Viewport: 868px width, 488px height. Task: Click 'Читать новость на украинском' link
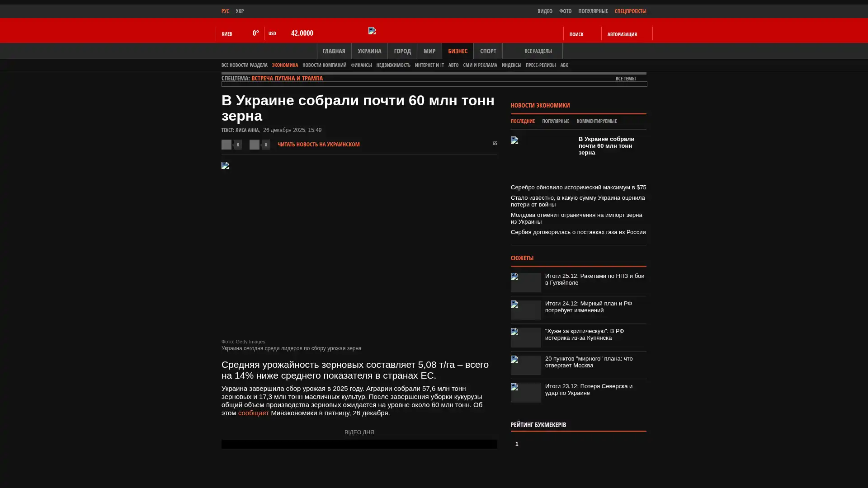point(318,145)
